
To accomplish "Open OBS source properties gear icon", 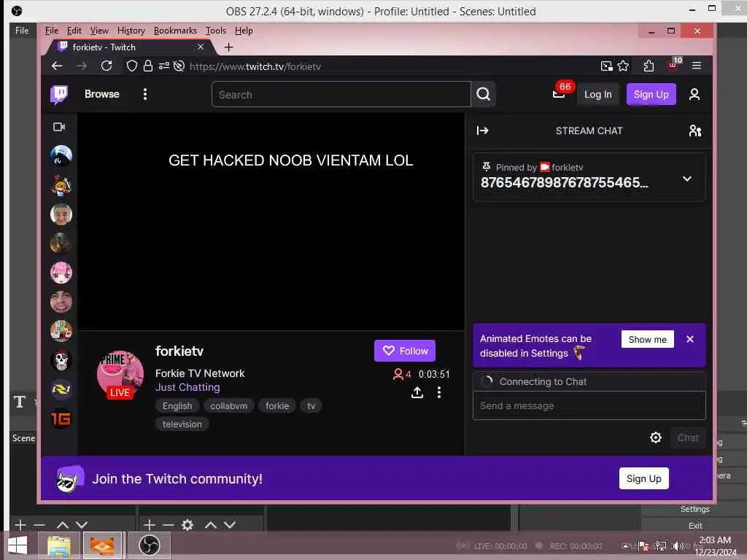I will [x=187, y=525].
